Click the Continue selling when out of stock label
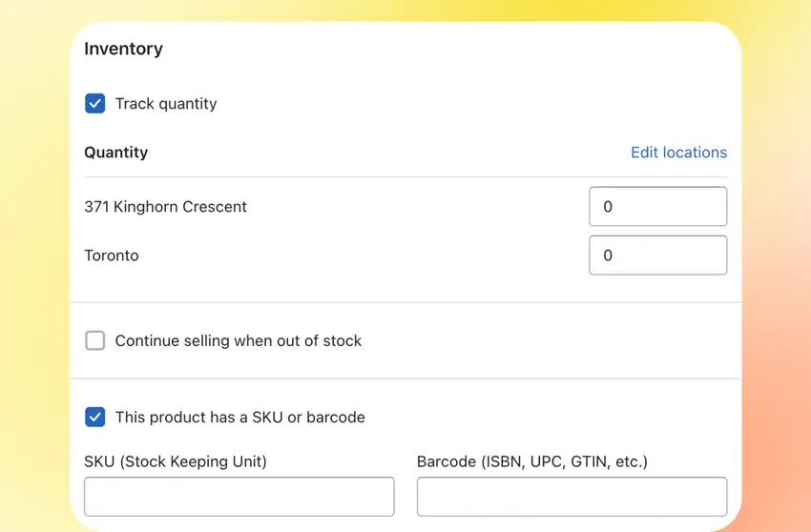Image resolution: width=811 pixels, height=532 pixels. point(239,340)
